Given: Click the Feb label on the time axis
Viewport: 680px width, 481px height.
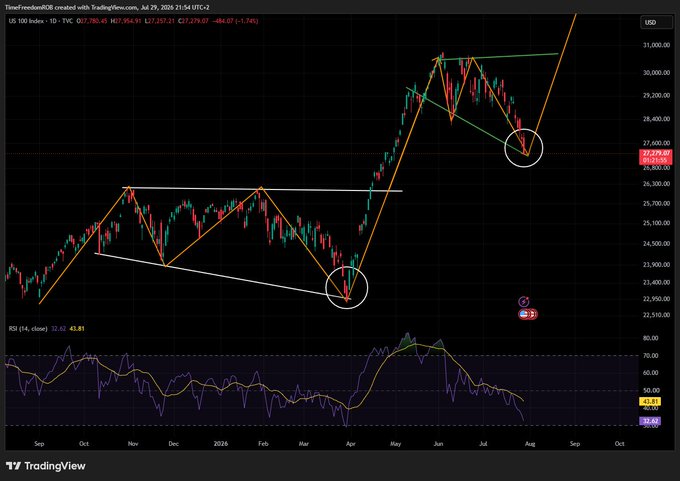Looking at the screenshot, I should (263, 444).
